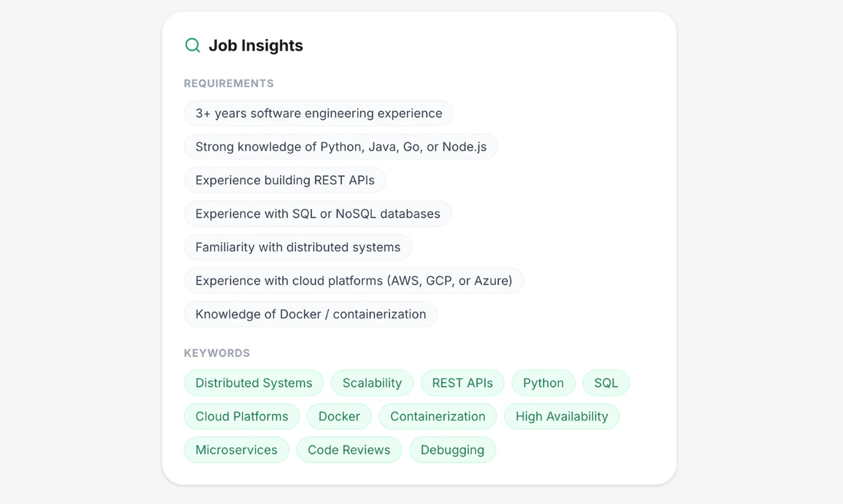Click the Scalability keyword chip
Viewport: 843px width, 504px height.
pos(372,383)
